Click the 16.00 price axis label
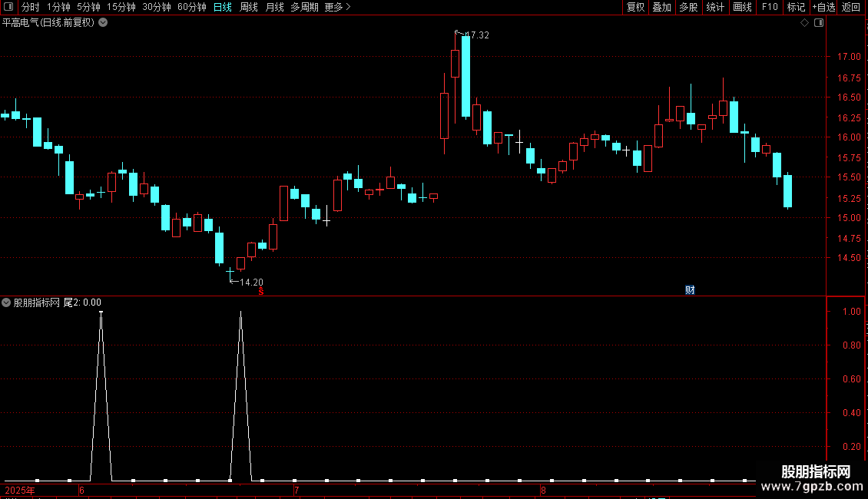The height and width of the screenshot is (499, 868). pyautogui.click(x=849, y=137)
